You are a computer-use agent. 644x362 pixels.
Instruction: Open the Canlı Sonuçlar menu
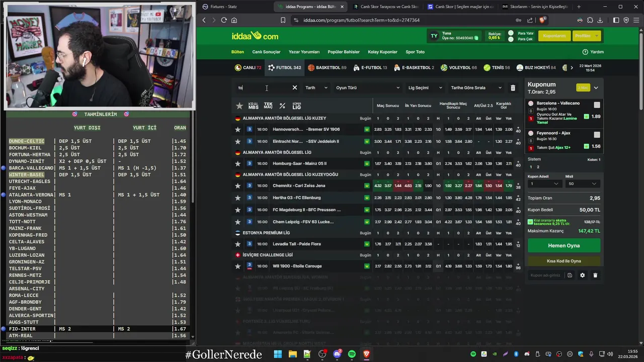click(x=266, y=52)
